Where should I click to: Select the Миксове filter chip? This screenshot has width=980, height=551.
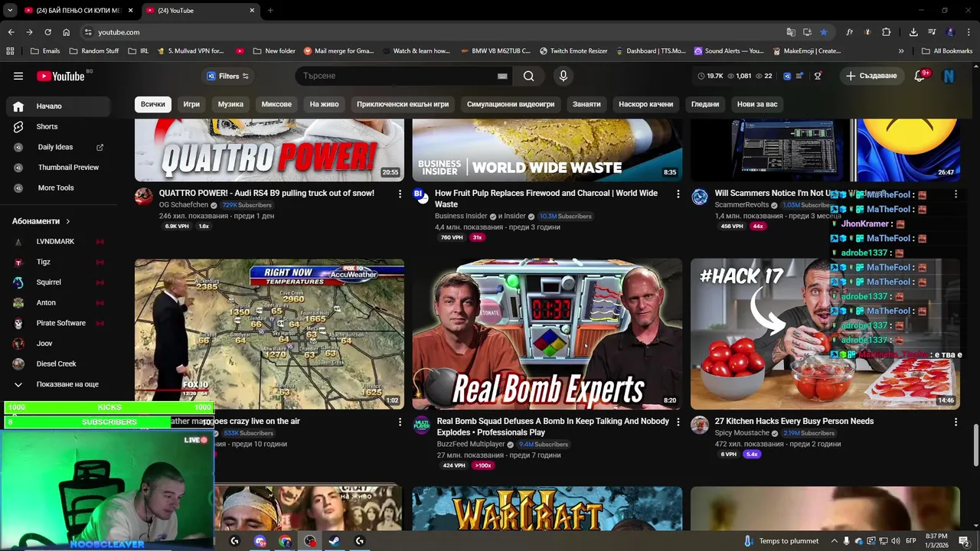pos(276,104)
